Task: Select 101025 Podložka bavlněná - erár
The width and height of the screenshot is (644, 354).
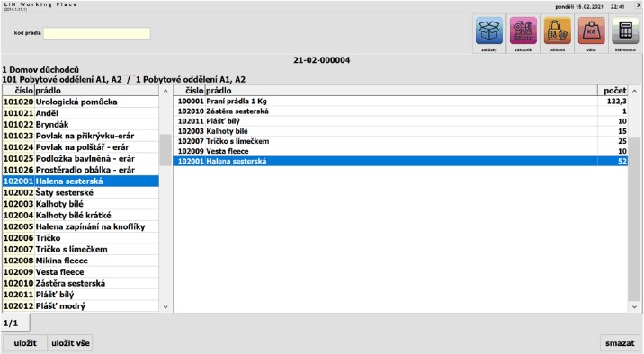Action: coord(81,159)
